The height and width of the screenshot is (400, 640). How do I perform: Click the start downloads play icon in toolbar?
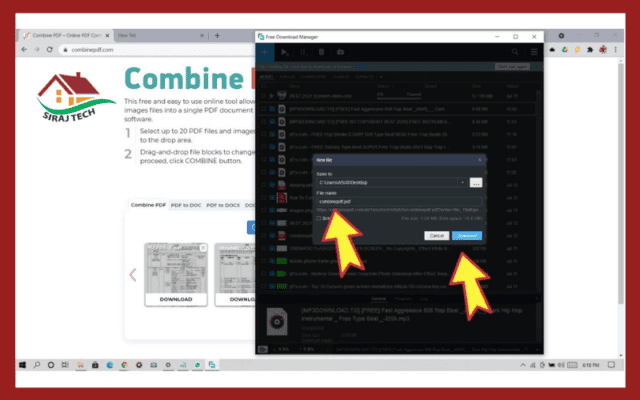(x=285, y=52)
